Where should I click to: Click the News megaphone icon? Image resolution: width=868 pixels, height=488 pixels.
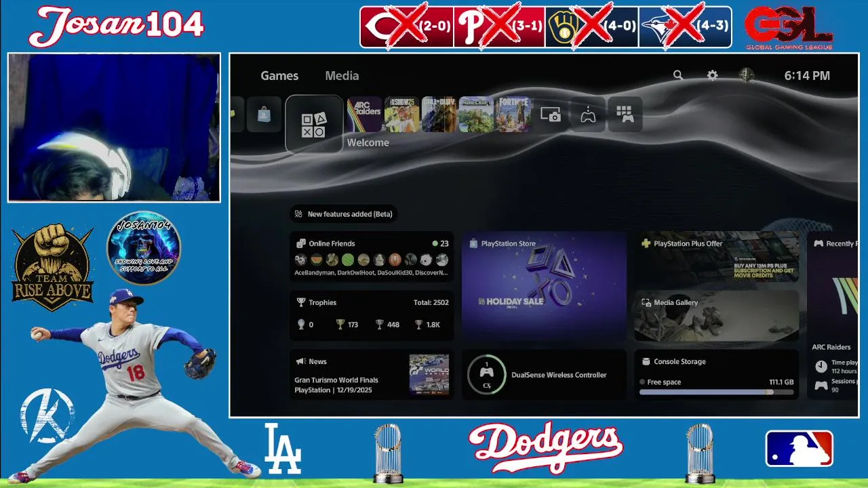pos(301,361)
